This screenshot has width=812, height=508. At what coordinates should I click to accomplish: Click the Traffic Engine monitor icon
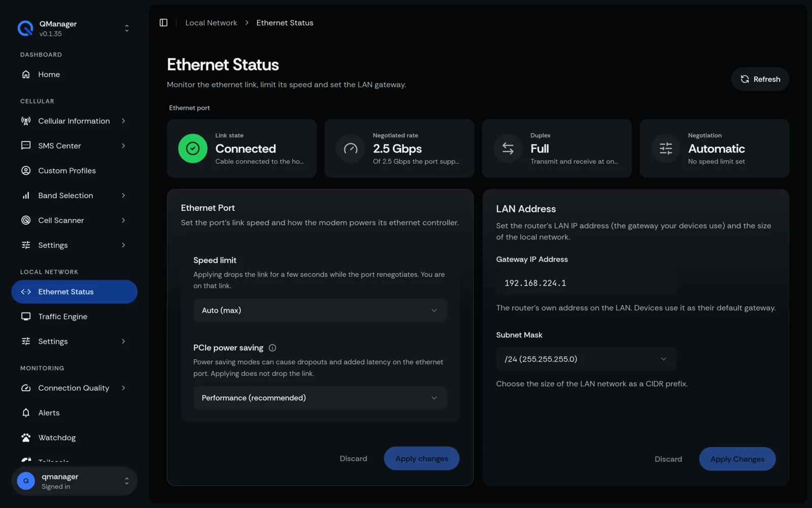tap(26, 316)
